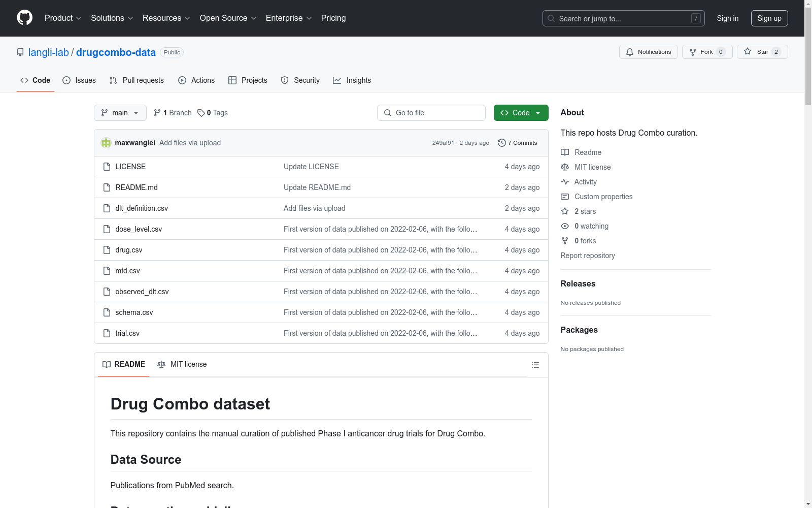Open commit hash 249af91
Viewport: 812px width, 508px height.
443,143
